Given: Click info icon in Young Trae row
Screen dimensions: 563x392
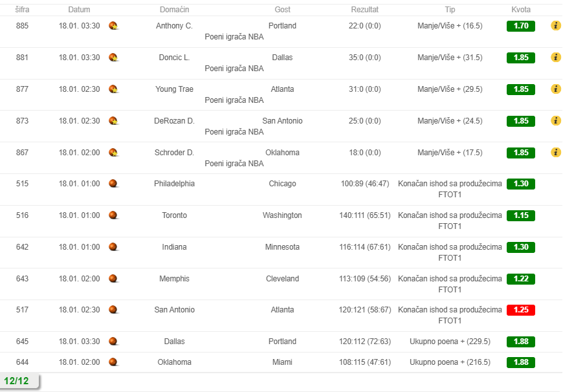Looking at the screenshot, I should 555,89.
